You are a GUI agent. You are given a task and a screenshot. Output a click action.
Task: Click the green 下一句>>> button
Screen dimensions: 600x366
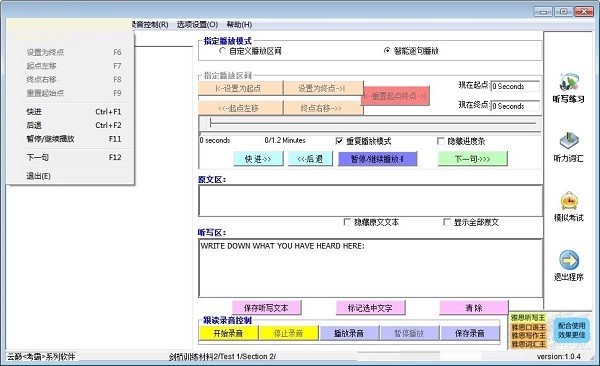click(x=473, y=159)
